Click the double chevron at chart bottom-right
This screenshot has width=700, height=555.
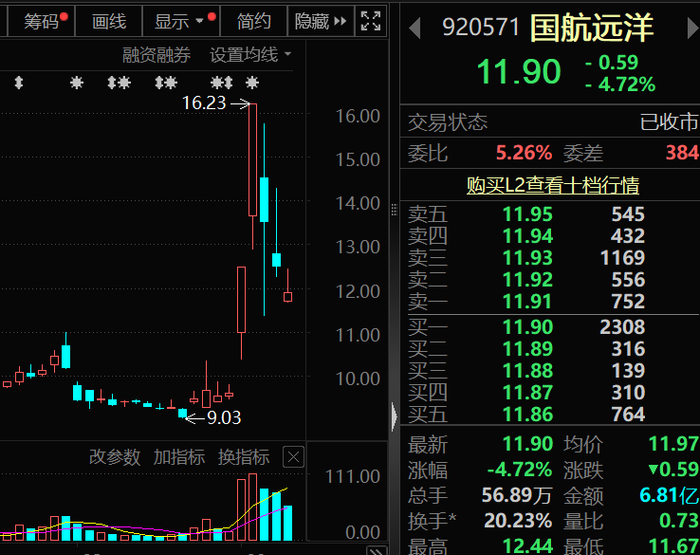click(376, 551)
